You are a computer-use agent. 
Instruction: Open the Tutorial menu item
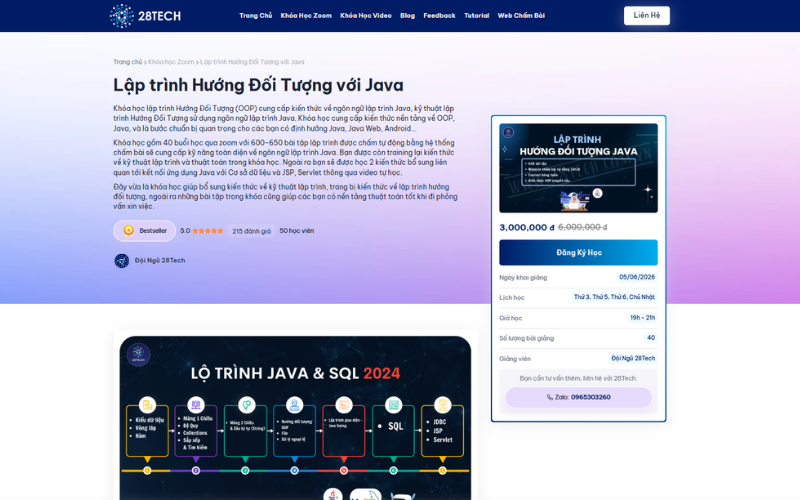tap(477, 16)
